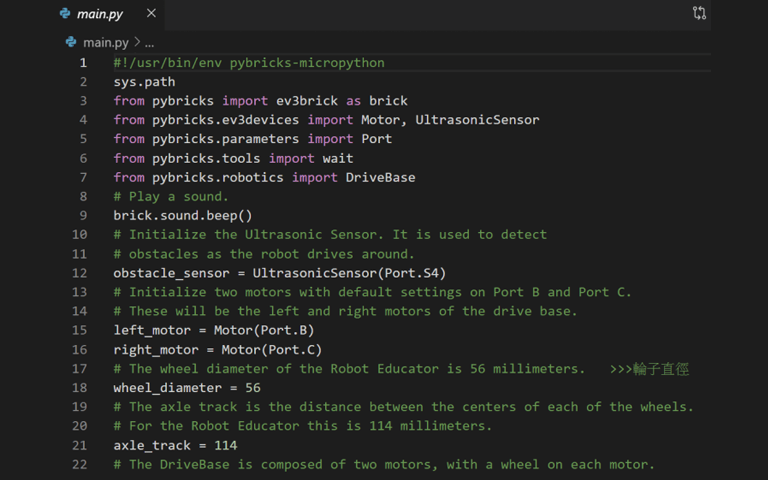Close the main.py editor tab
Image resolution: width=768 pixels, height=480 pixels.
point(151,14)
